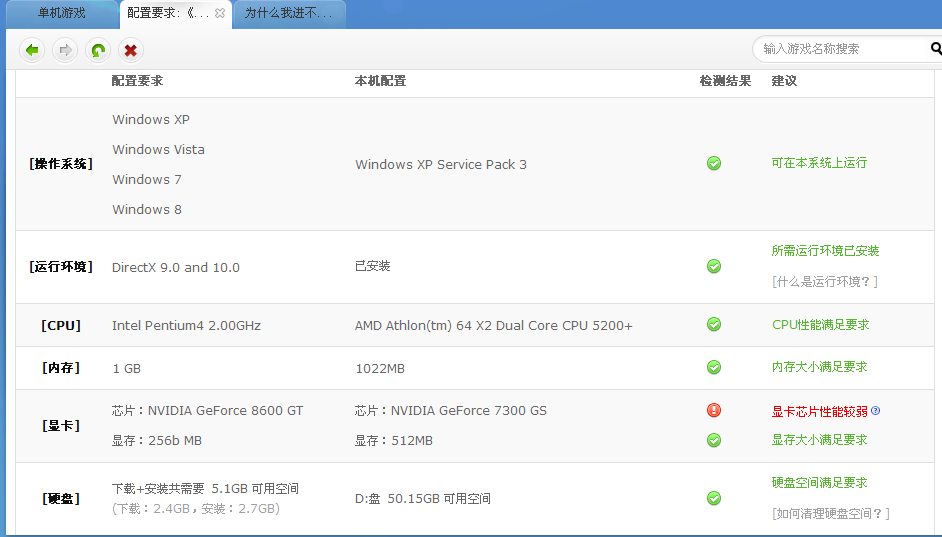Open the 什么是运行环境？ link
The width and height of the screenshot is (942, 537).
coord(825,281)
